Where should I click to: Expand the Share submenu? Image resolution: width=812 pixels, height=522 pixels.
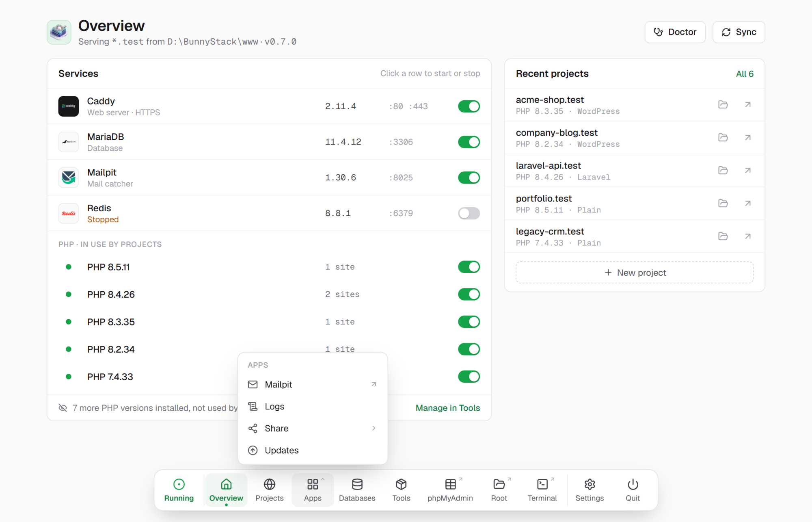click(313, 428)
